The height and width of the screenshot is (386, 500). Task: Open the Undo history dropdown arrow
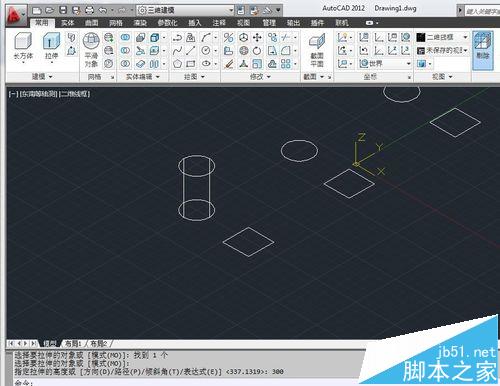coord(112,10)
